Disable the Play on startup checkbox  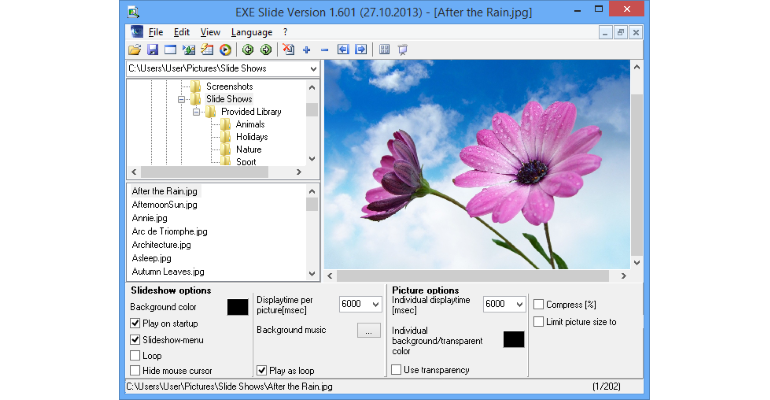coord(135,323)
